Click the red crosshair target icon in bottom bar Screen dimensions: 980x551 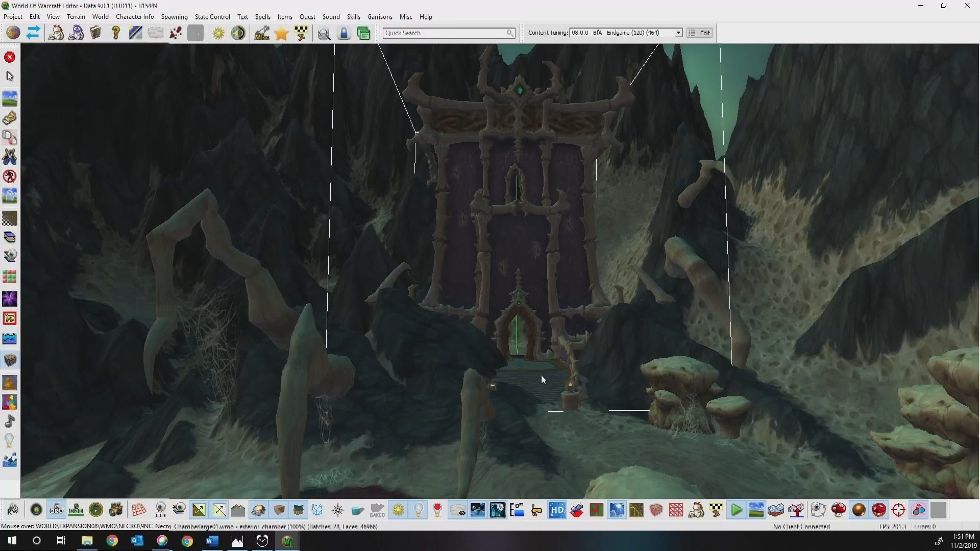coord(898,510)
